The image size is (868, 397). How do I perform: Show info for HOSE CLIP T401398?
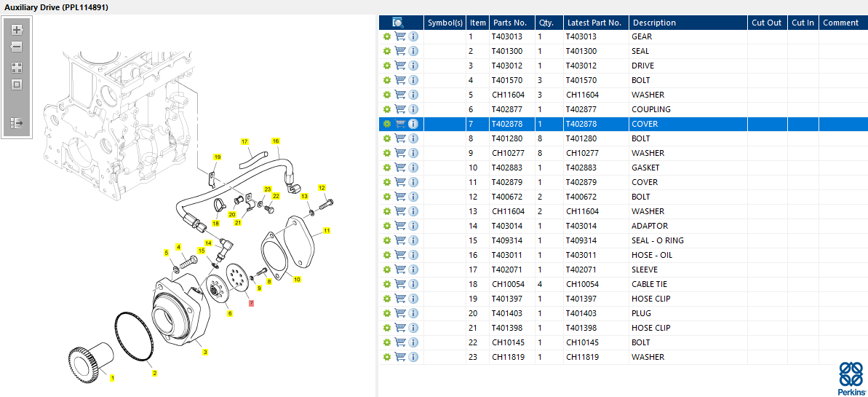[x=413, y=328]
